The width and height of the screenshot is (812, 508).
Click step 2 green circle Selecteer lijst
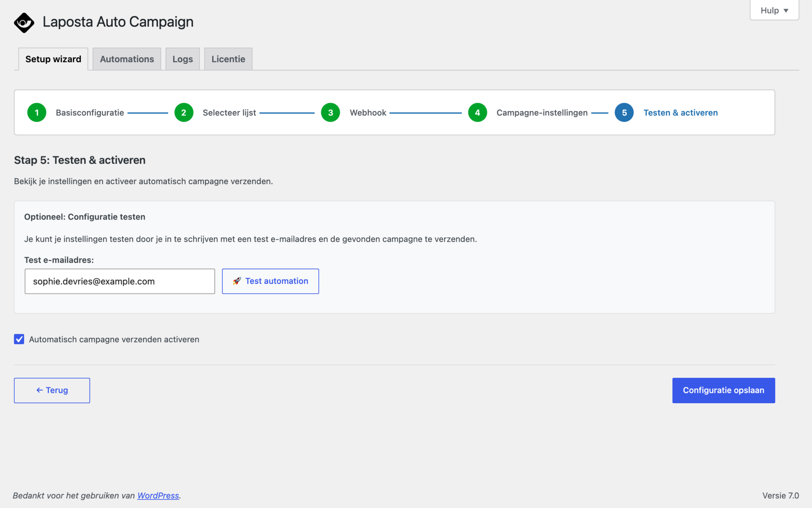coord(184,113)
